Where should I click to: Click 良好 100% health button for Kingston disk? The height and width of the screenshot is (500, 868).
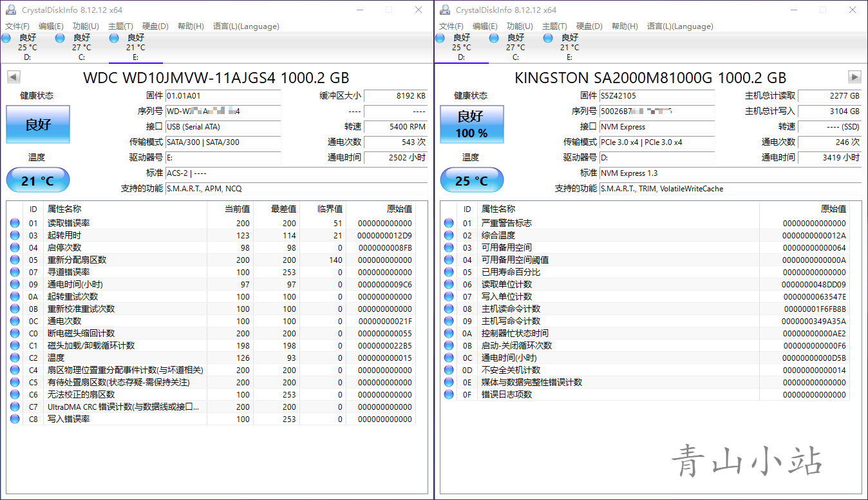[472, 124]
